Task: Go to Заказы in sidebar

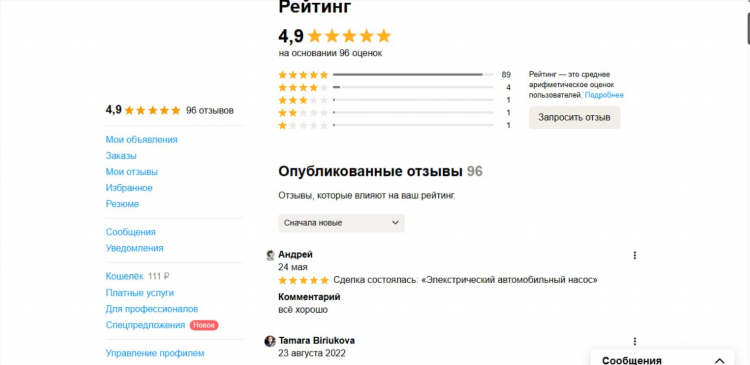Action: 121,156
